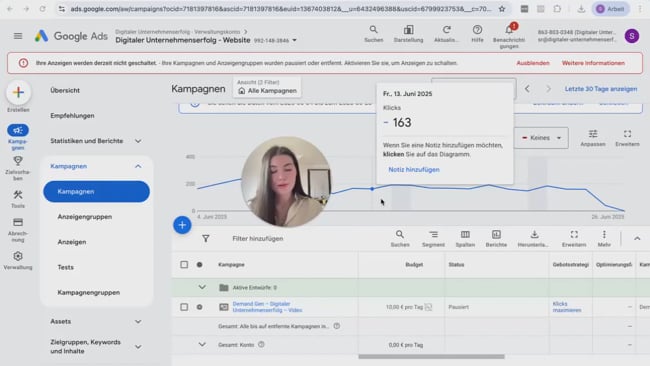Open Anzeigengruppen in the sidebar

tap(85, 217)
